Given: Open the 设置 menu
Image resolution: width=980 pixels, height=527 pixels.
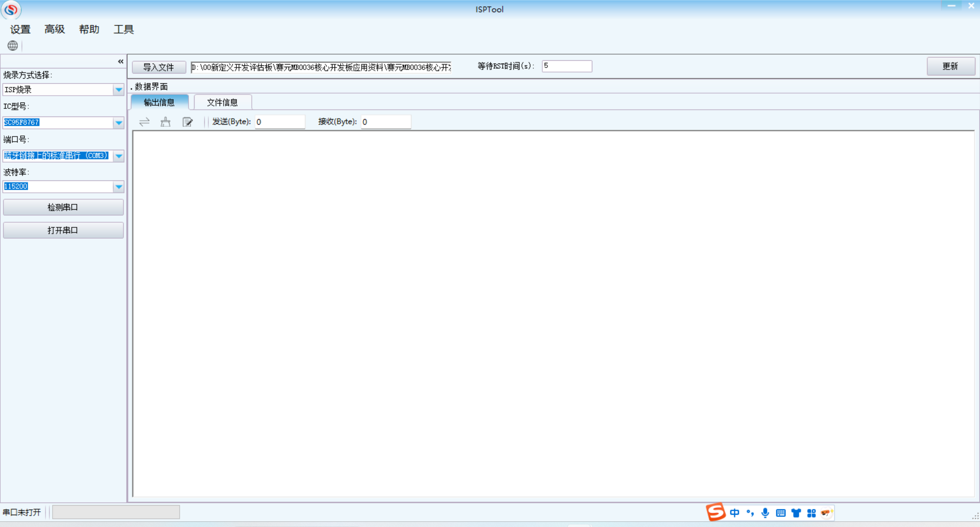Looking at the screenshot, I should click(x=20, y=29).
